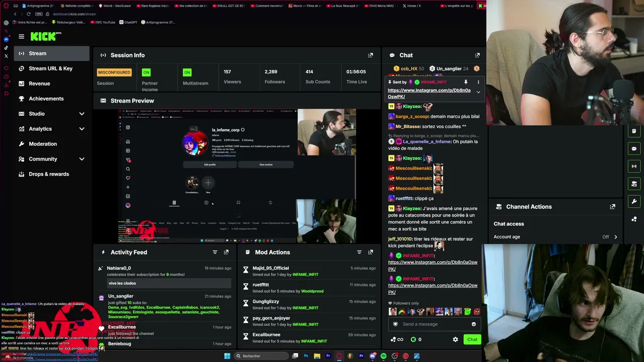Pop out the Chat panel
Image resolution: width=644 pixels, height=362 pixels.
click(x=477, y=55)
